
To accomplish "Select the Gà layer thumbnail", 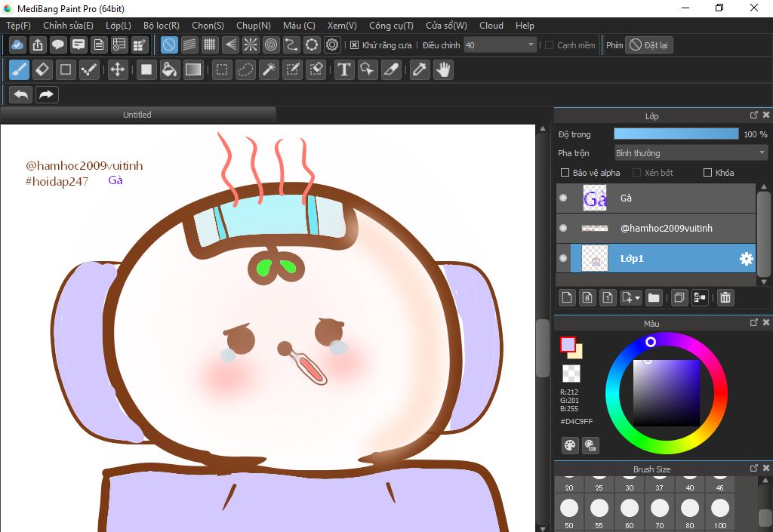I will 595,198.
